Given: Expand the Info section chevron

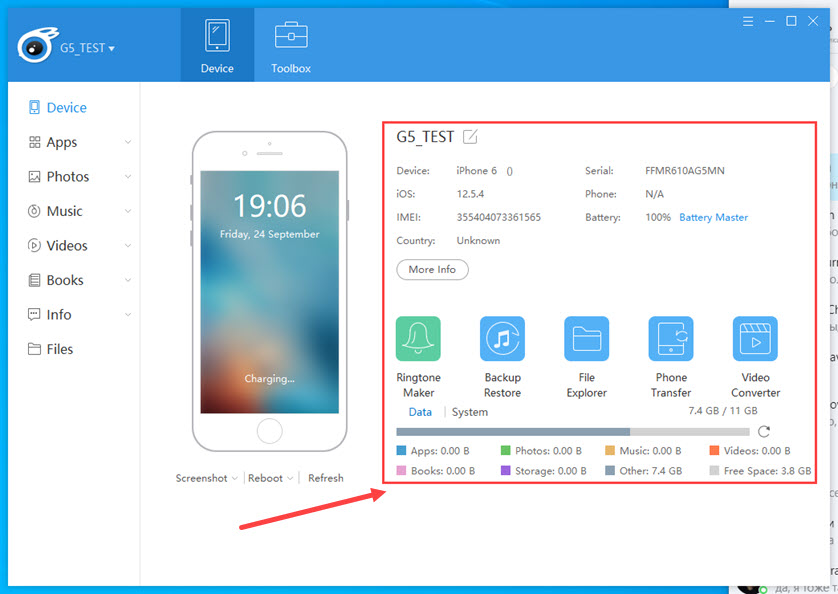Looking at the screenshot, I should tap(128, 314).
